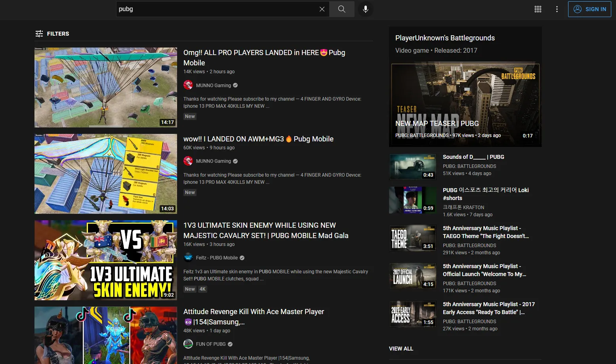Open the 14:17 parachute landing thumbnail
This screenshot has width=616, height=364.
[106, 88]
